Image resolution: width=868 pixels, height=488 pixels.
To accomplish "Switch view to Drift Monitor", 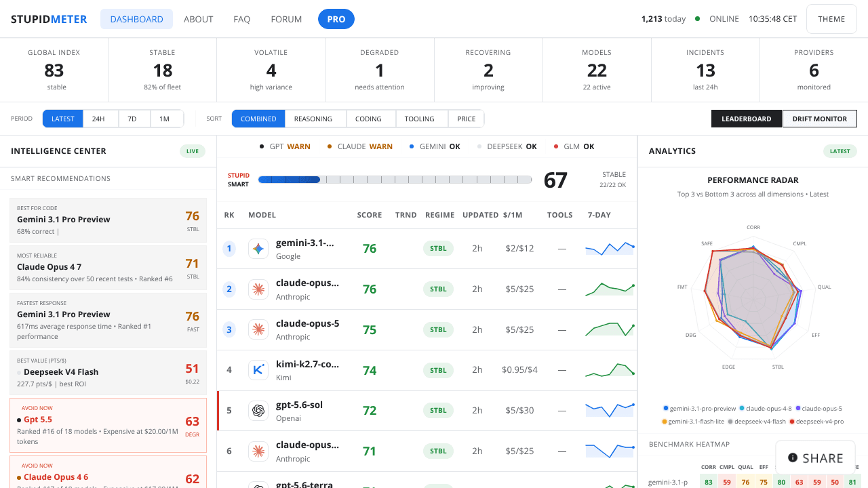I will coord(820,119).
